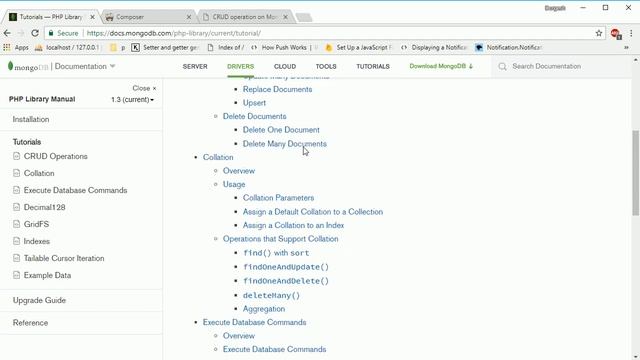Close the Composer tab

pyautogui.click(x=189, y=17)
